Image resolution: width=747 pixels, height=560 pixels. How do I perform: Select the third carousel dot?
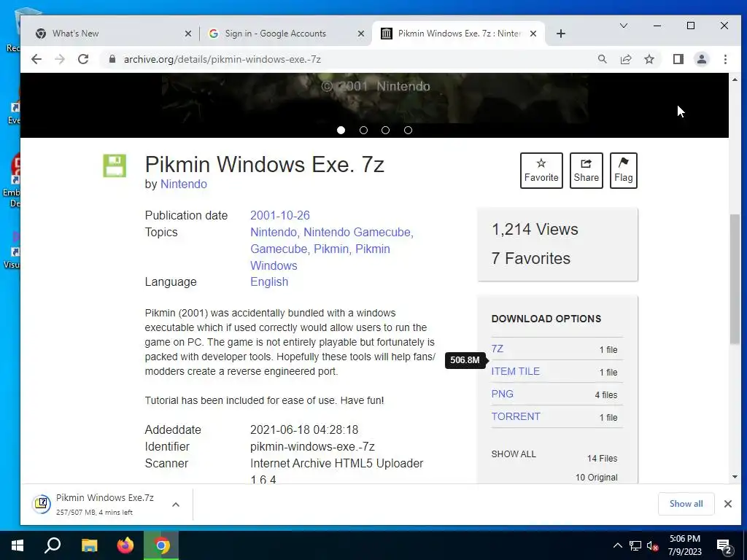pyautogui.click(x=385, y=130)
